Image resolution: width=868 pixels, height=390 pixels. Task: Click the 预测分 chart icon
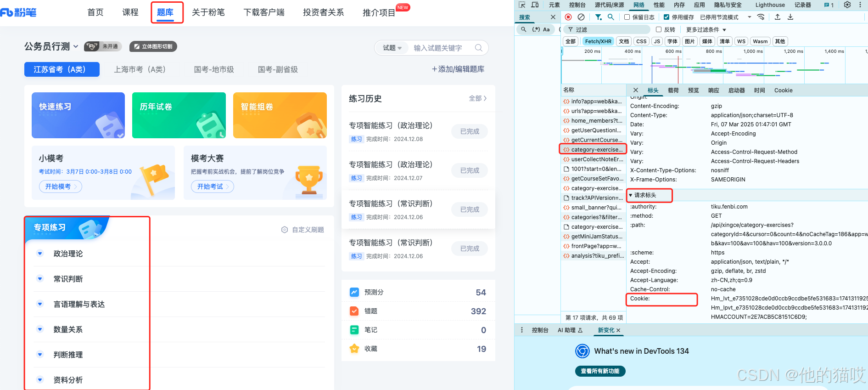click(354, 292)
